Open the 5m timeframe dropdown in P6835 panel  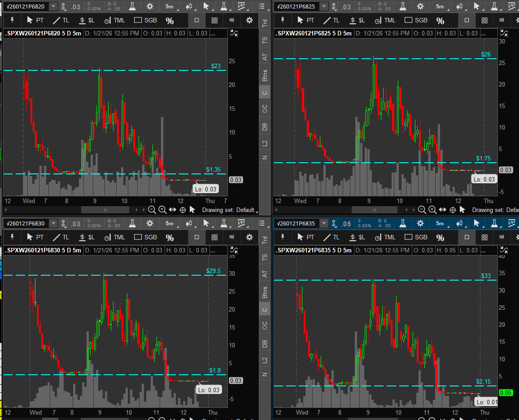click(440, 223)
